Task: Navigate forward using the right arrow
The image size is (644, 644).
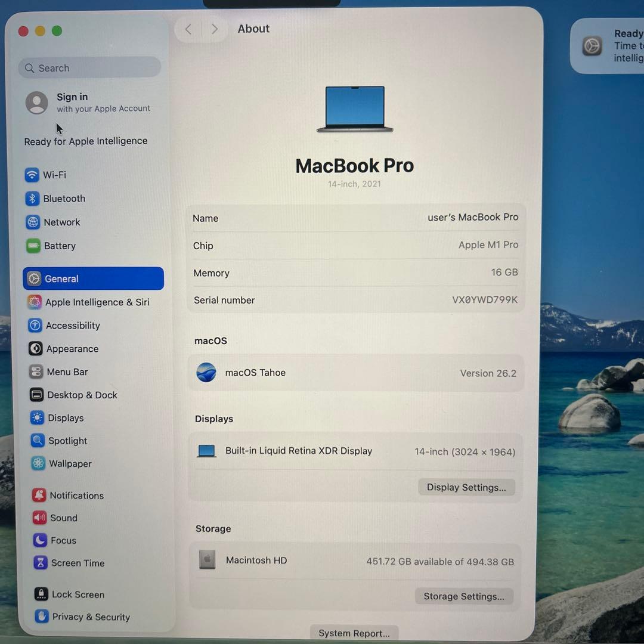Action: click(x=214, y=29)
